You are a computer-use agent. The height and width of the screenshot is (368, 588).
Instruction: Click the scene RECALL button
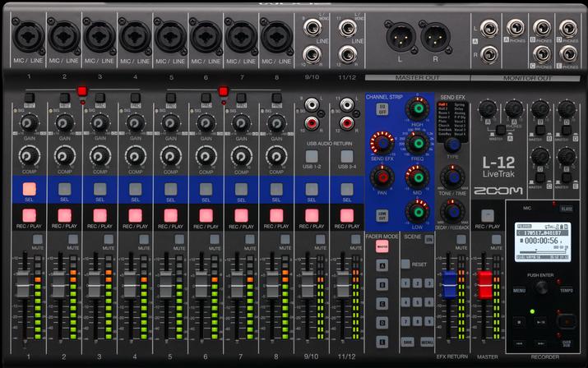(x=427, y=343)
